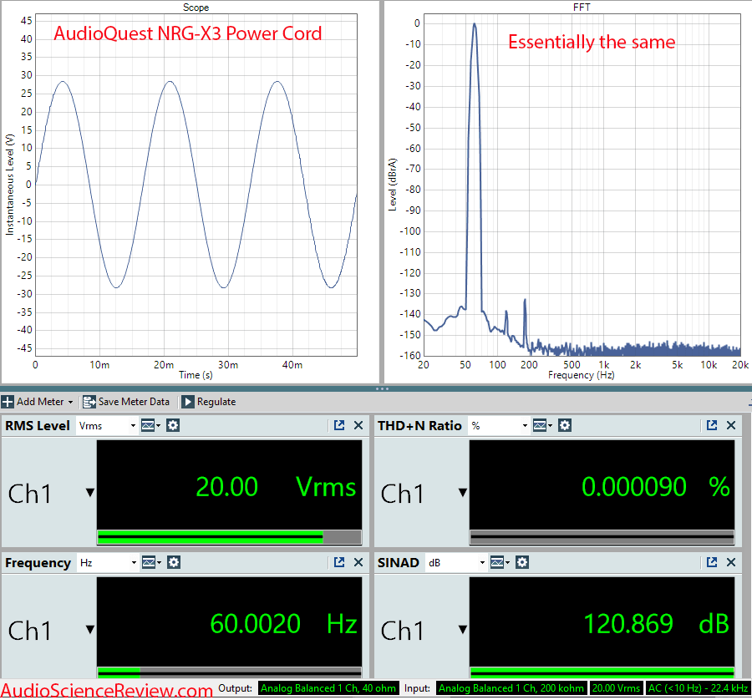Expand Ch1 arrow in THD+N Ratio meter
752x700 pixels.
click(463, 493)
